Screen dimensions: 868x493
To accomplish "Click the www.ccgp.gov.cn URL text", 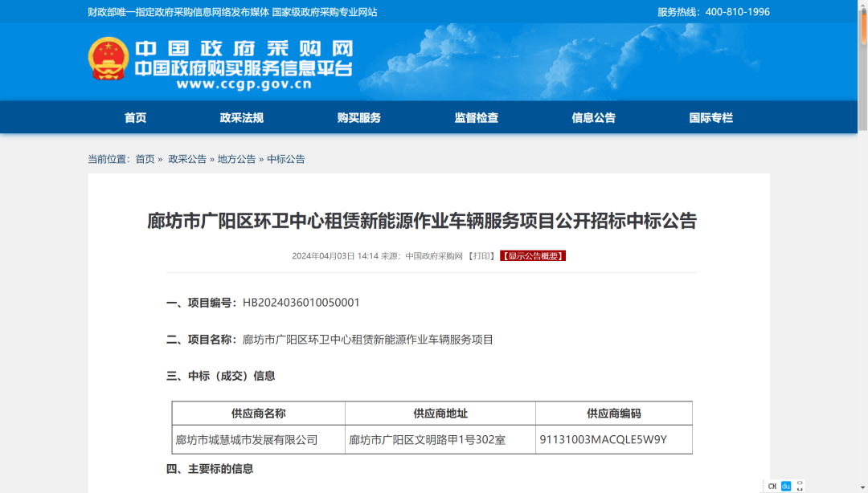I will [244, 84].
